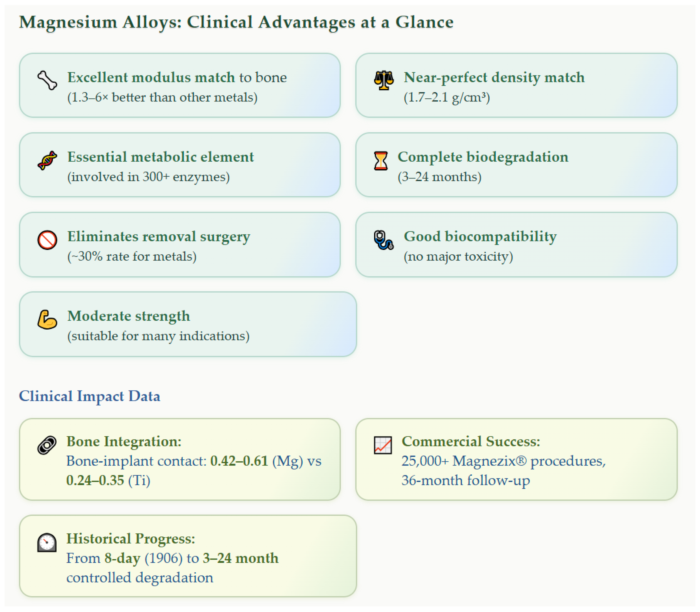The image size is (700, 612).
Task: Click the flexed bicep strength icon
Action: point(47,320)
